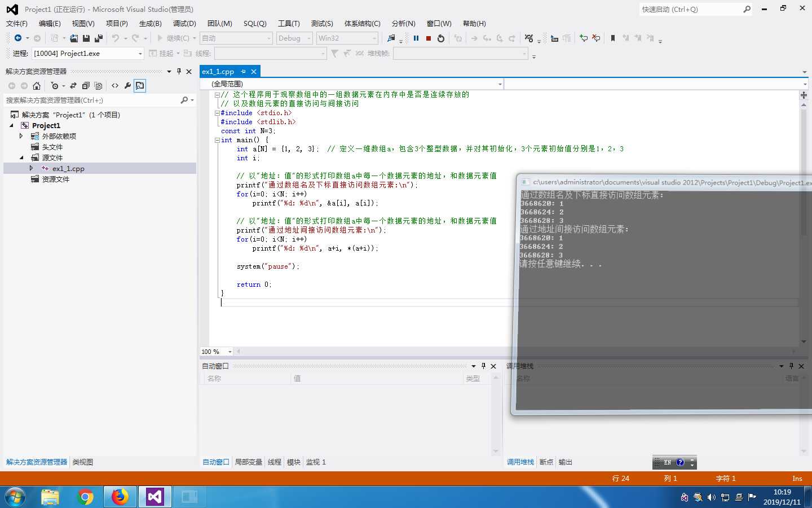Open Properties wrench icon in Solution Explorer
Screen dimensions: 812x508
coord(127,86)
